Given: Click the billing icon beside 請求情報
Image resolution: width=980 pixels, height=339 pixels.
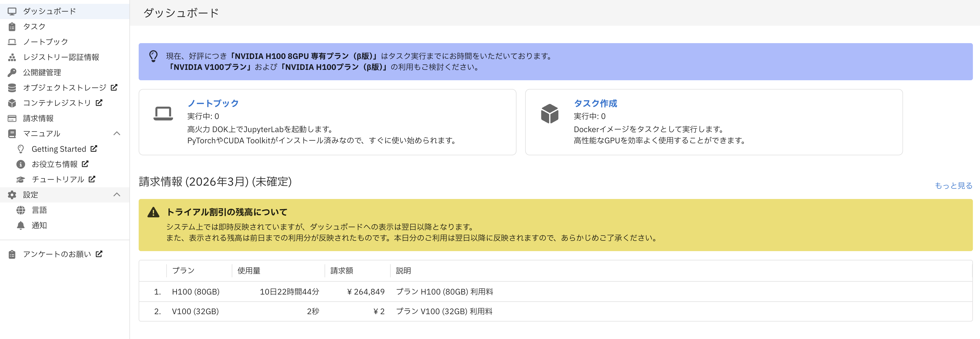Looking at the screenshot, I should [x=12, y=118].
